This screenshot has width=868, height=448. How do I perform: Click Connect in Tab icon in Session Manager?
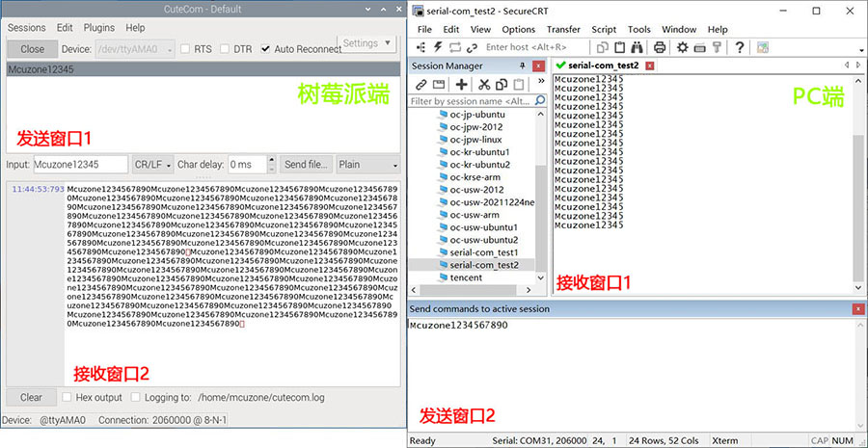[x=439, y=85]
